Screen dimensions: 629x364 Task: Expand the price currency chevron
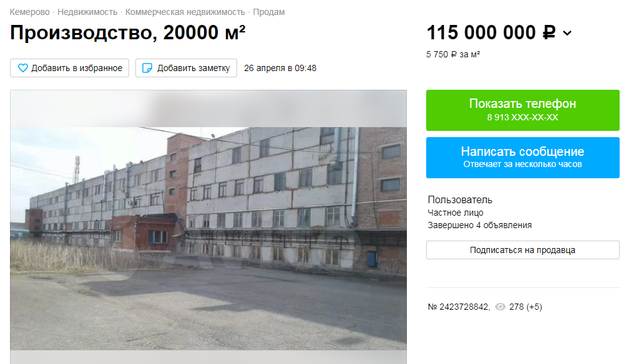[x=567, y=33]
